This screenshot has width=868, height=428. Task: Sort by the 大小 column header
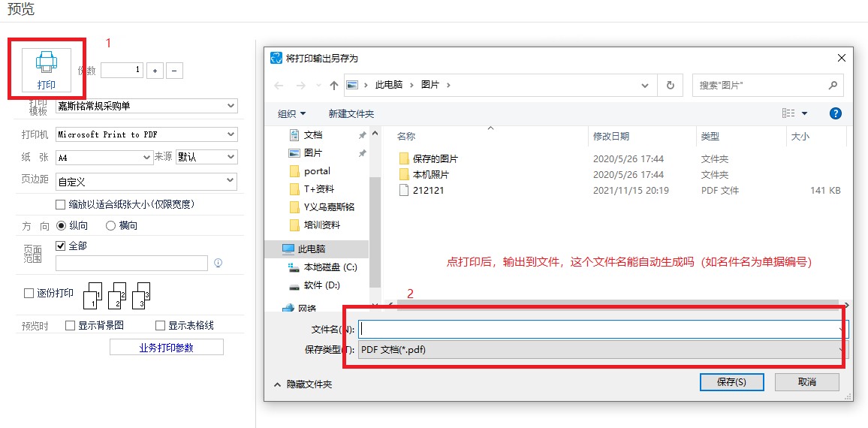click(800, 136)
